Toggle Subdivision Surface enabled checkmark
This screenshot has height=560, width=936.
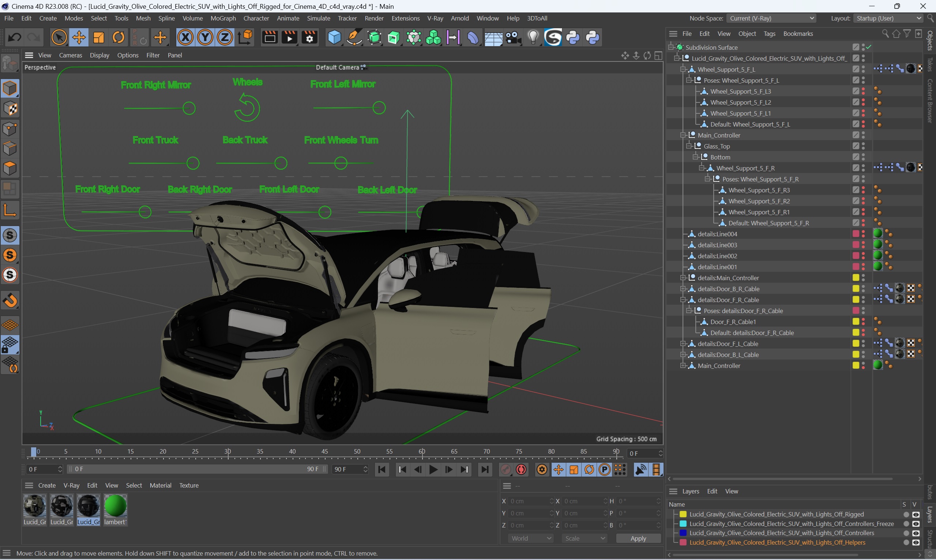tap(868, 47)
